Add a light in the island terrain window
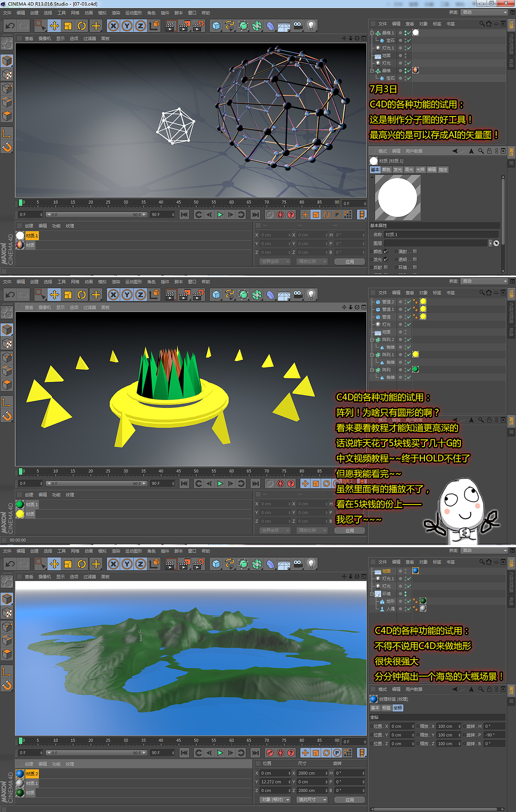This screenshot has height=812, width=516. pyautogui.click(x=311, y=564)
